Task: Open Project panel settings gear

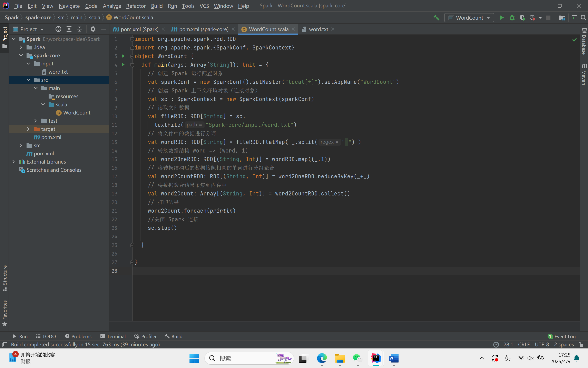Action: click(93, 29)
